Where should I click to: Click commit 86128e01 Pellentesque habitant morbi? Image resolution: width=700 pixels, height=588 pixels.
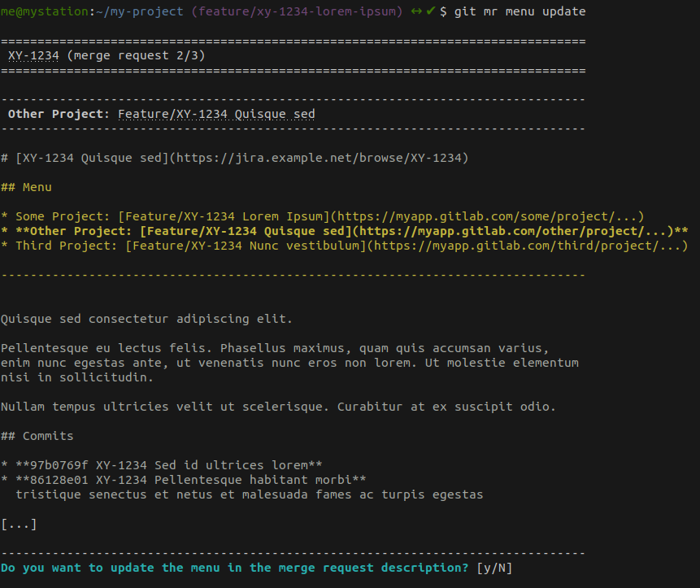tap(184, 480)
